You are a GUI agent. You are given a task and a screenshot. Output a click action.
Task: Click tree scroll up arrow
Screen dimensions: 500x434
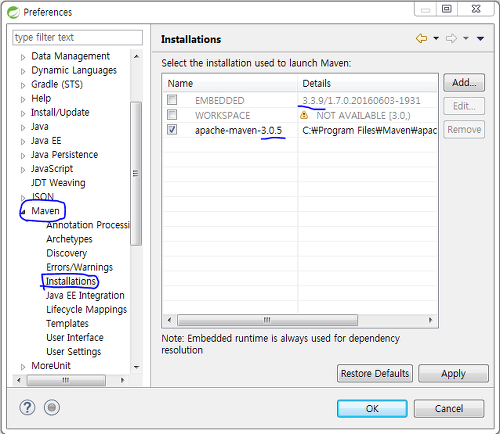(x=136, y=57)
